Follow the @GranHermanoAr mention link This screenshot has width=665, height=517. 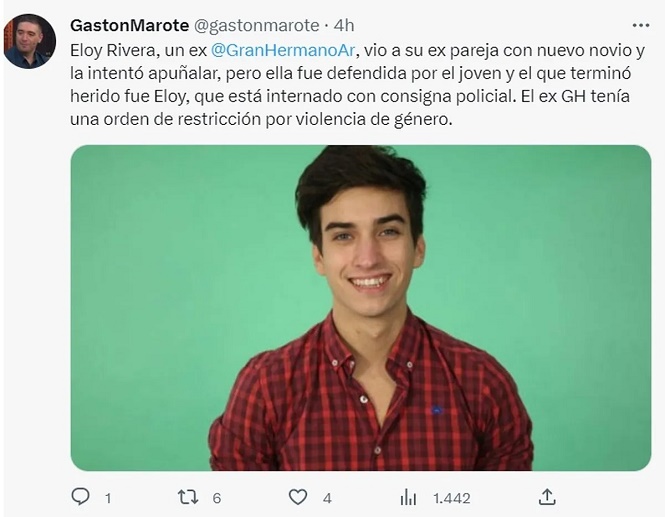point(283,50)
